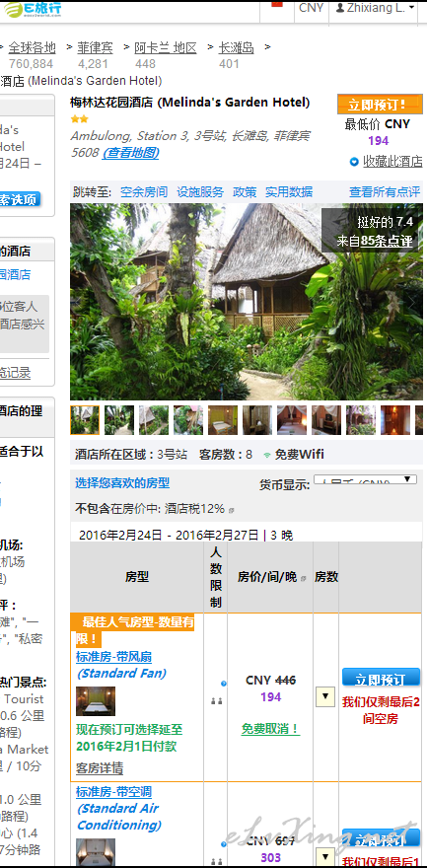Open the 货币显示 currency dropdown
This screenshot has height=868, width=427.
tap(365, 480)
